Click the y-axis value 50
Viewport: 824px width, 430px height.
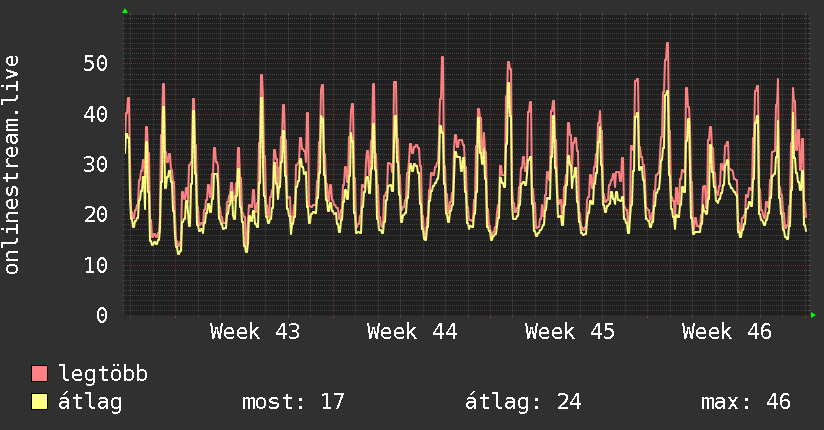(96, 64)
